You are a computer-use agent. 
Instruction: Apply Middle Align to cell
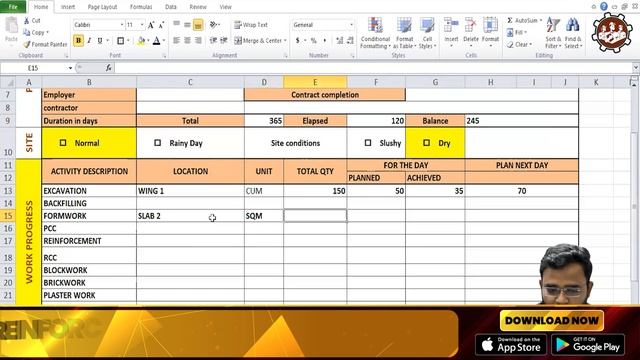(187, 25)
